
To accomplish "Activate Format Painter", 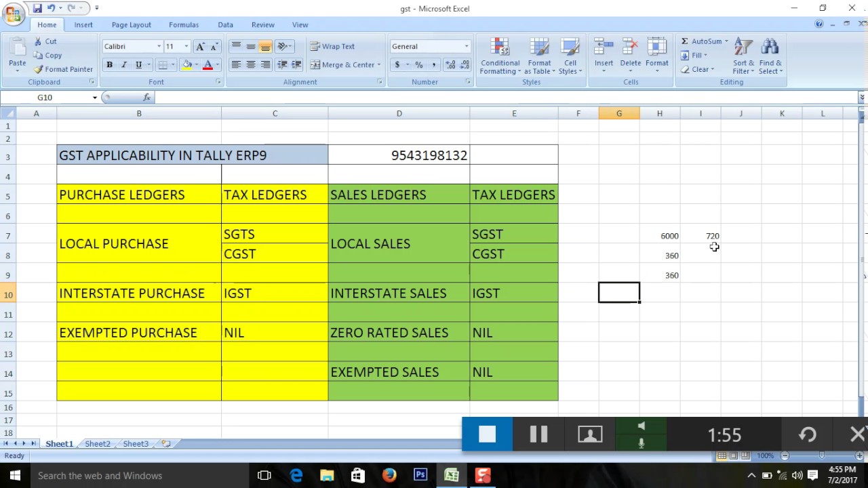I will click(x=63, y=69).
